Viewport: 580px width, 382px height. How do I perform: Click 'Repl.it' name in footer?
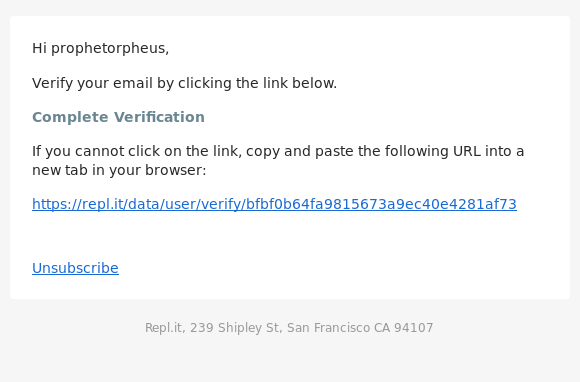164,328
